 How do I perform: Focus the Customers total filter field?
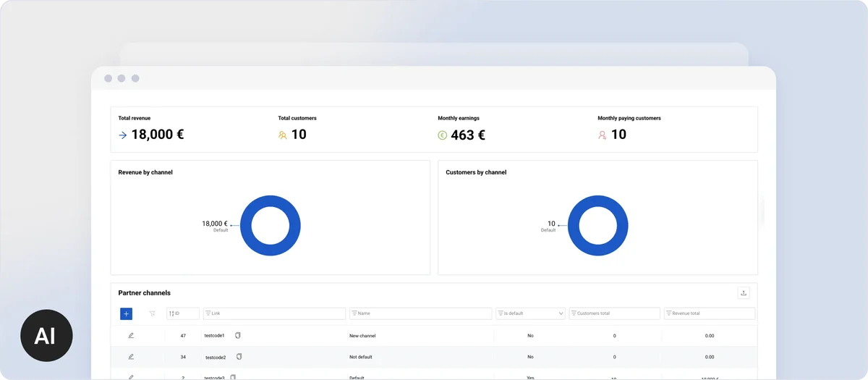[615, 313]
